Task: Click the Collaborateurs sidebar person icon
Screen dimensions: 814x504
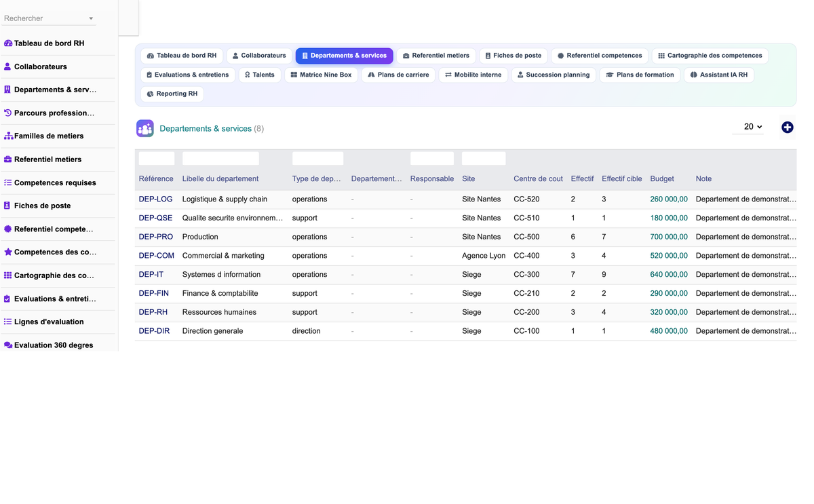Action: [x=8, y=66]
